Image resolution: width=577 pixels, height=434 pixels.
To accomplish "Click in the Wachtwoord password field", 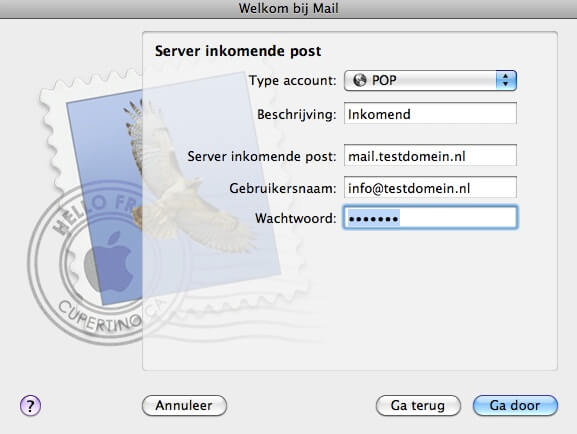I will click(430, 218).
